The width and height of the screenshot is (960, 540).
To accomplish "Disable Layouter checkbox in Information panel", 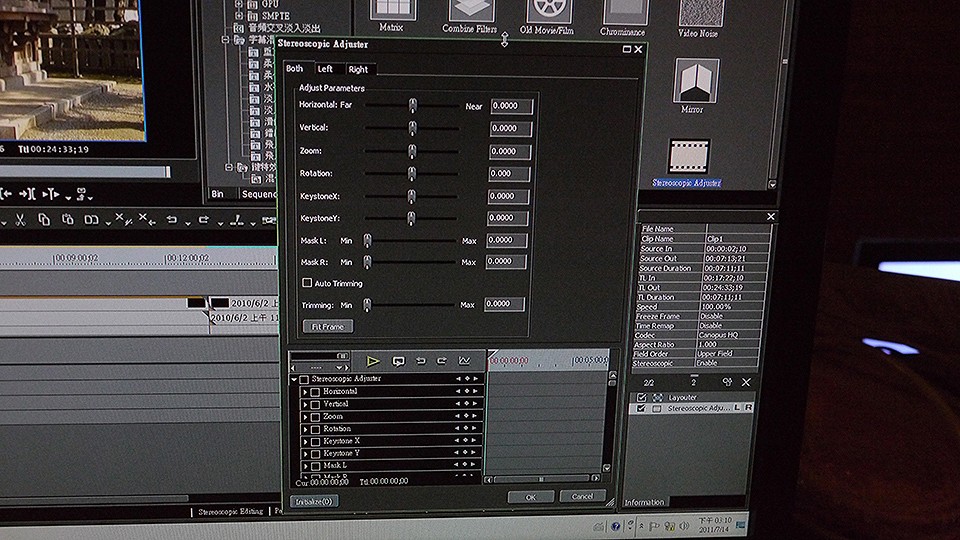I will (642, 397).
